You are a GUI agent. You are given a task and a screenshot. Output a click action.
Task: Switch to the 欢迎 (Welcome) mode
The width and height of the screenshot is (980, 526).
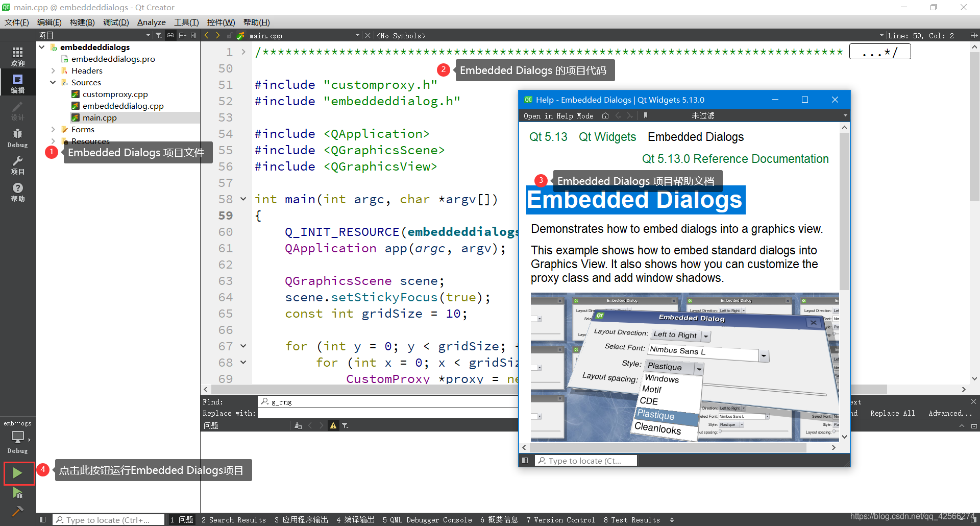click(18, 56)
